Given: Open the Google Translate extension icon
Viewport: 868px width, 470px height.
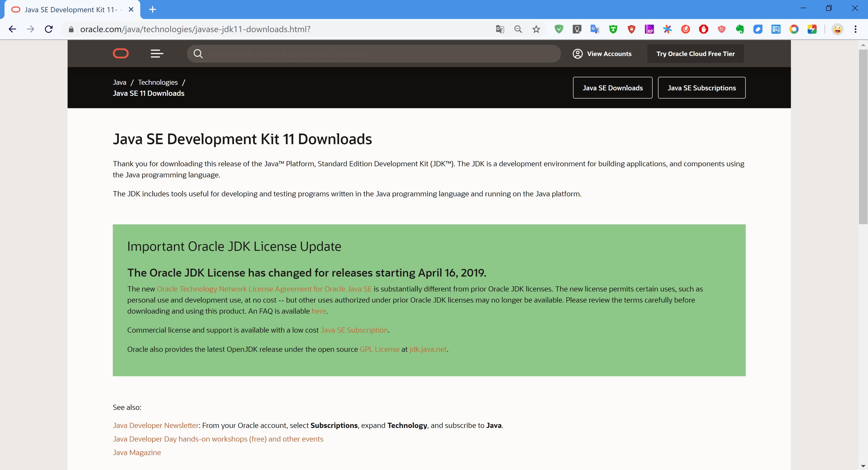Looking at the screenshot, I should tap(595, 29).
